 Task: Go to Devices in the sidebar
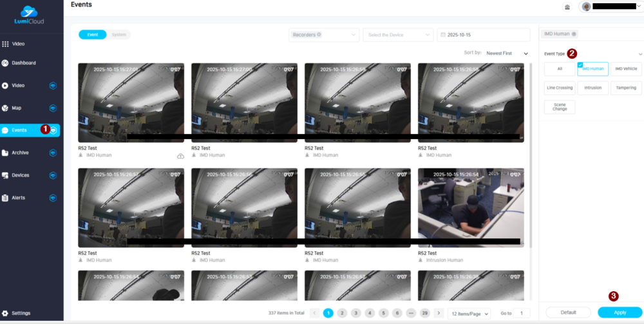[x=20, y=175]
